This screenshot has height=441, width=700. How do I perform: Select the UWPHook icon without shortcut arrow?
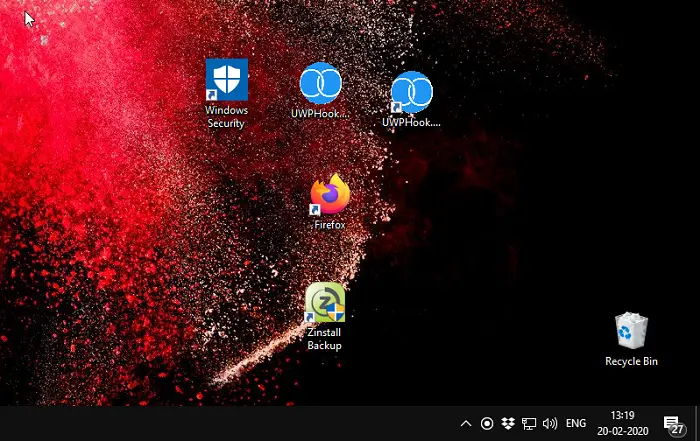point(320,91)
